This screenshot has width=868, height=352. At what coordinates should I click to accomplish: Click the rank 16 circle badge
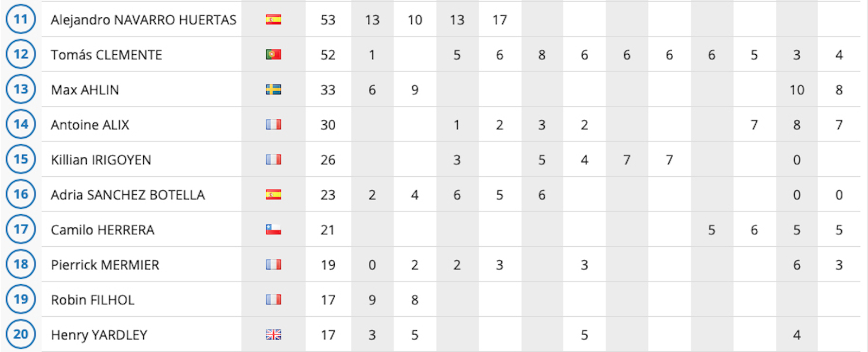point(21,194)
